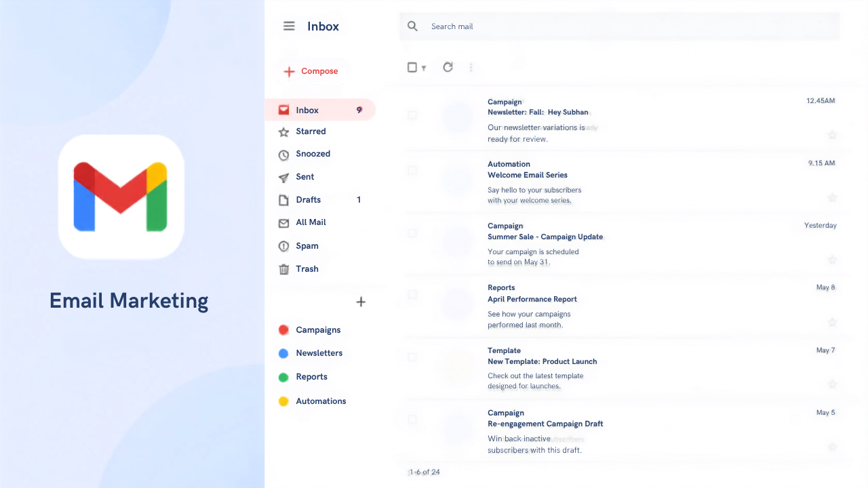Focus the Search mail field
This screenshot has width=868, height=488.
tap(619, 26)
